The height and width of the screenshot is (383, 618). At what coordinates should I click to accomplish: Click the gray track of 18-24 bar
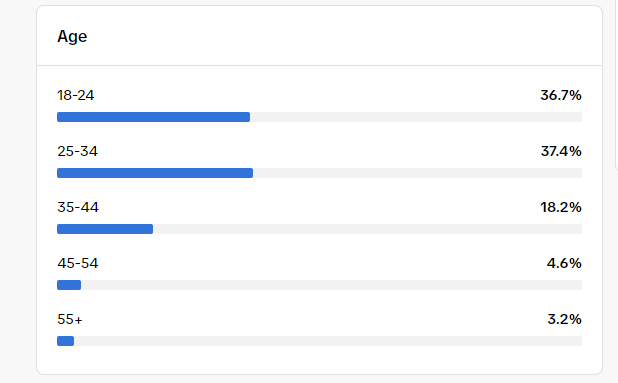tap(416, 117)
